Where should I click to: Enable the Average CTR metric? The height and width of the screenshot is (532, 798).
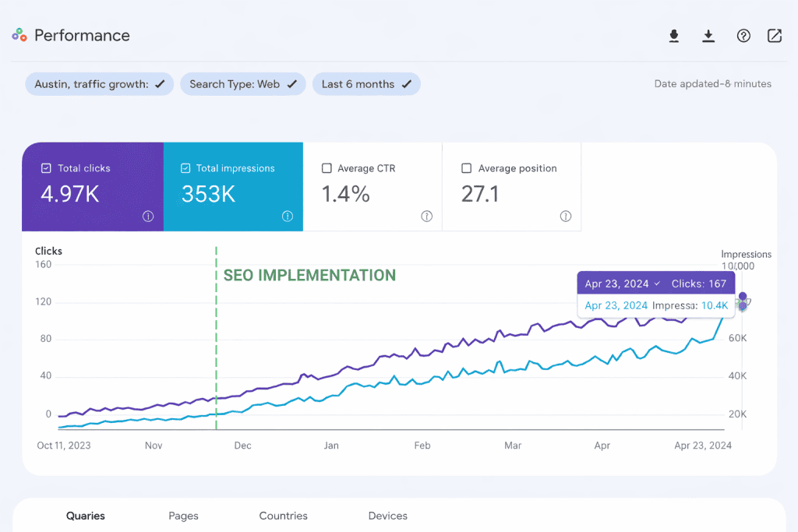(x=327, y=167)
